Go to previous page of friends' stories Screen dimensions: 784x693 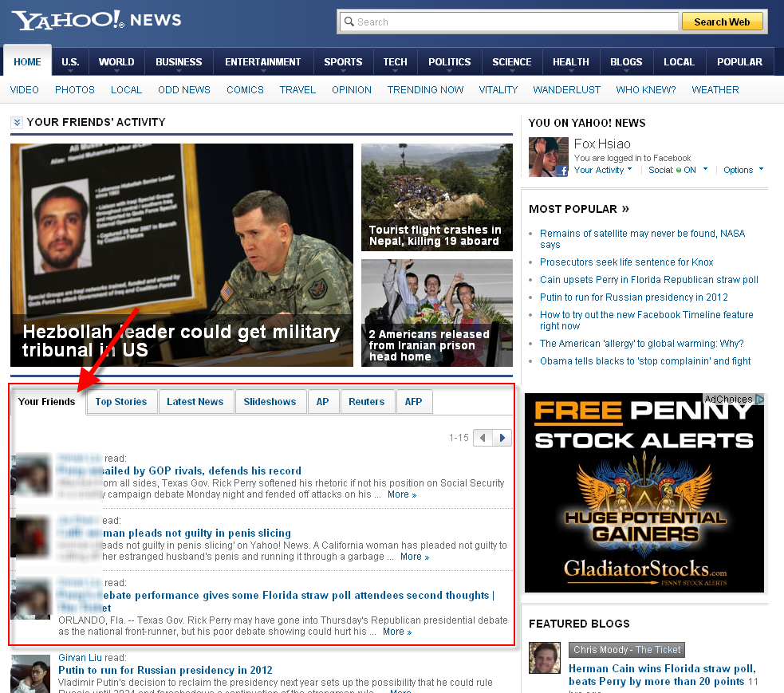tap(483, 438)
